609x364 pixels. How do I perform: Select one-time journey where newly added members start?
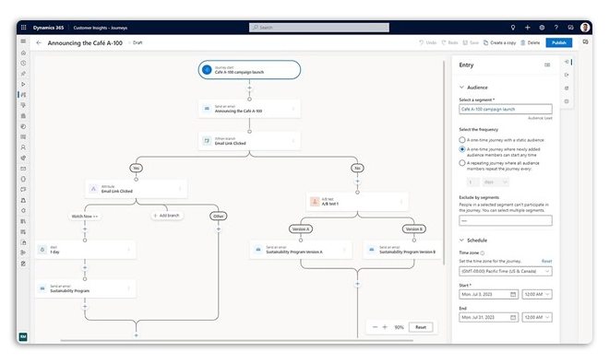tap(462, 149)
